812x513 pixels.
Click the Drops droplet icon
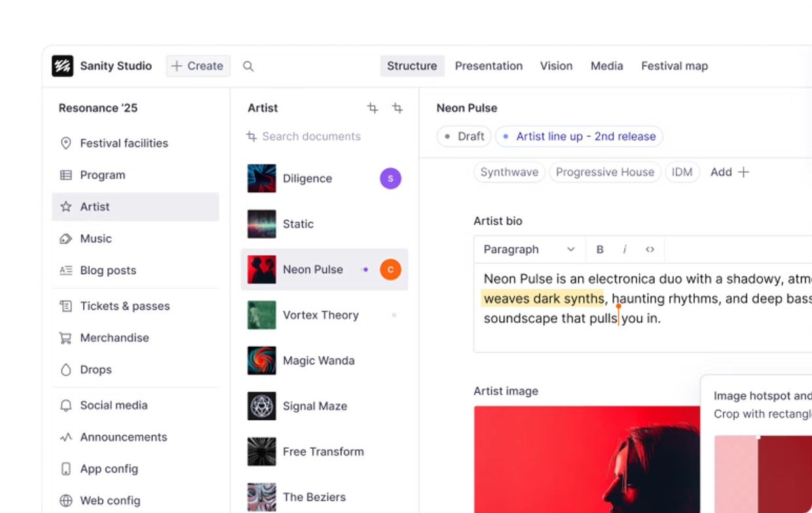coord(65,370)
